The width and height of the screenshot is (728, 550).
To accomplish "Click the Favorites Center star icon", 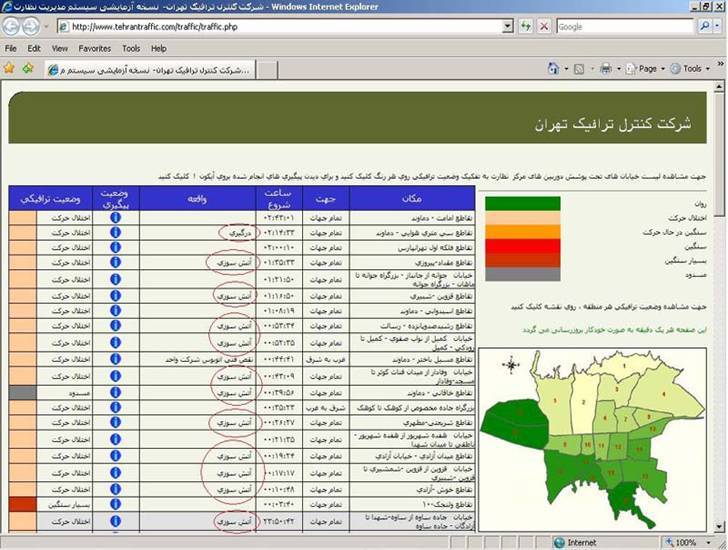I will click(x=10, y=69).
